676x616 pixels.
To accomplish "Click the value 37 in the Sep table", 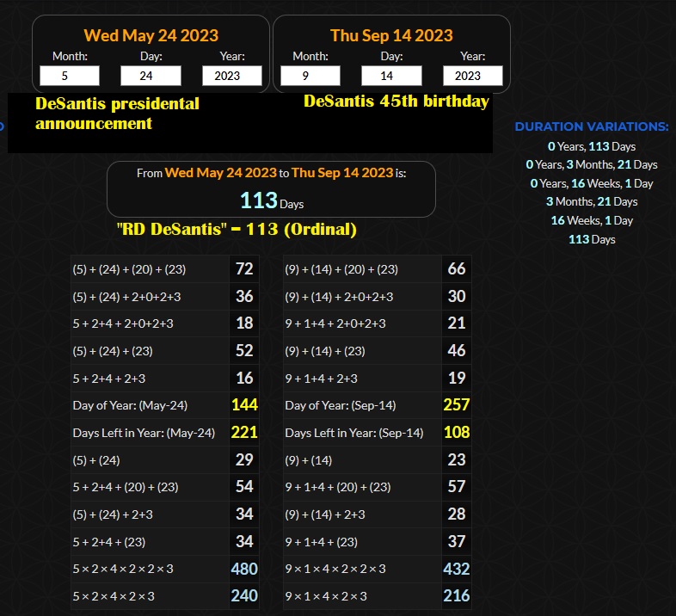I will [x=457, y=541].
